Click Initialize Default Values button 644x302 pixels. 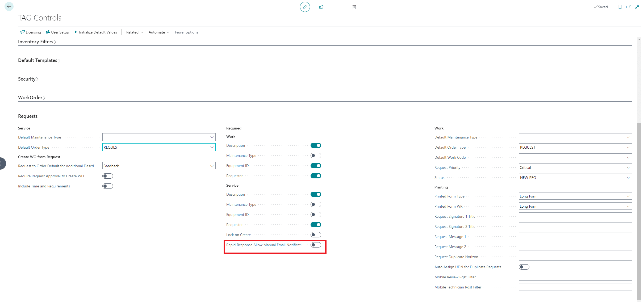pos(96,32)
